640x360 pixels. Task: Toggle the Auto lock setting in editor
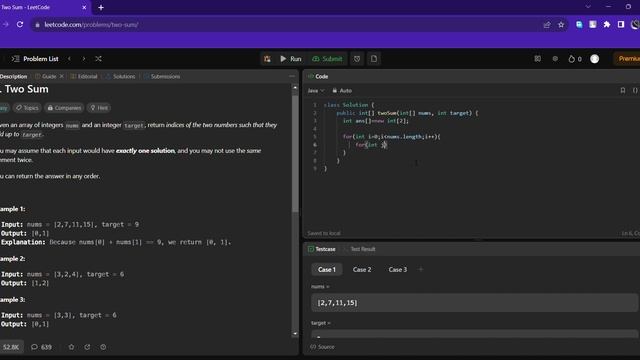342,91
